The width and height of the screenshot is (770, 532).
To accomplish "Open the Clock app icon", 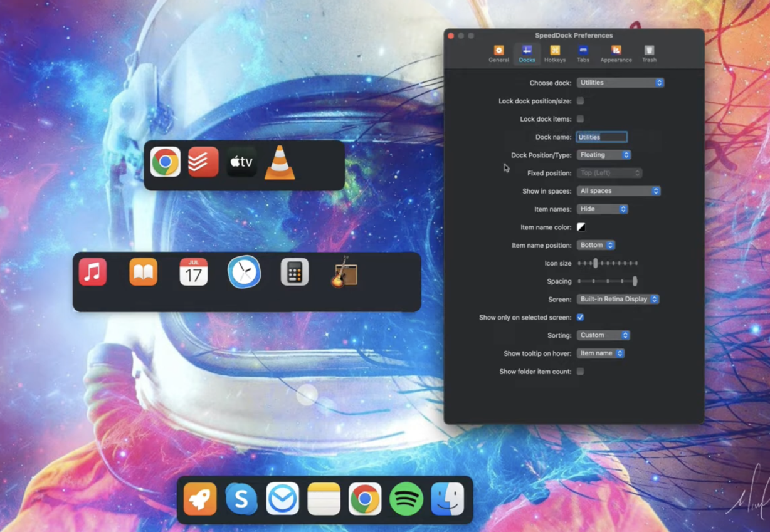I will pos(244,273).
